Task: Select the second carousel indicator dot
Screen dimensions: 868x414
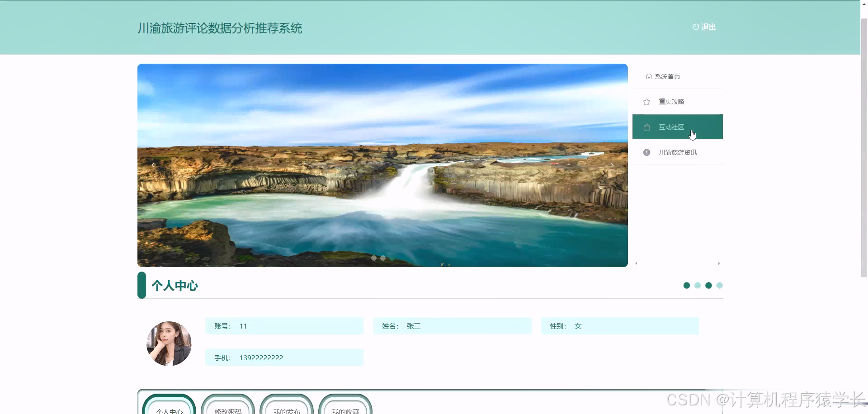Action: point(383,258)
